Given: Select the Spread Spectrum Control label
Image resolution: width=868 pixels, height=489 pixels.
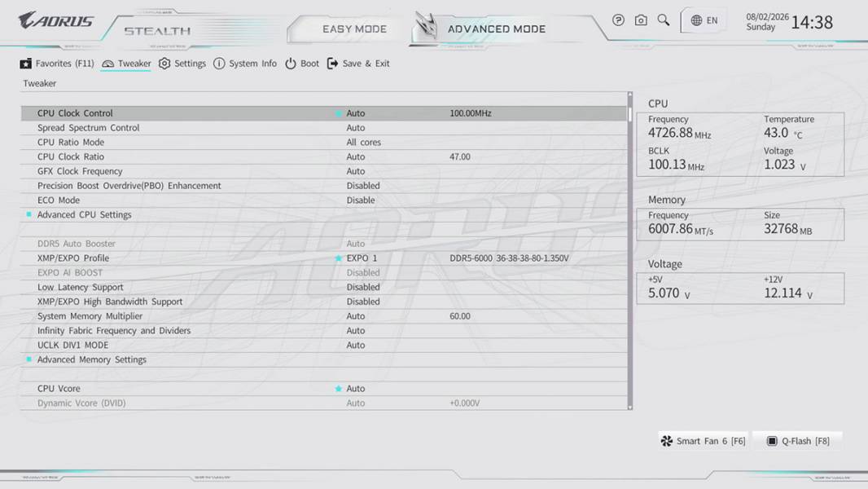Looking at the screenshot, I should click(88, 127).
